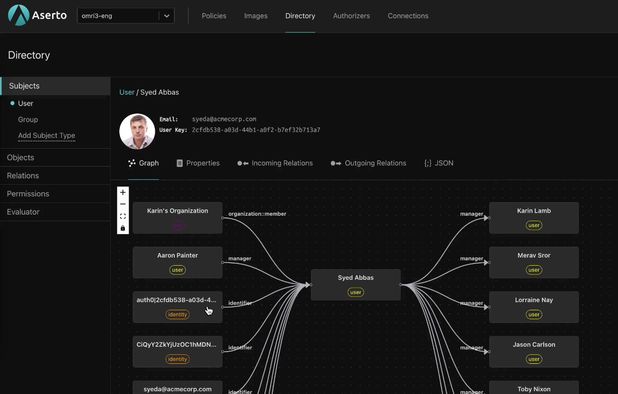Open the omri3-eng tenant dropdown

click(x=126, y=16)
